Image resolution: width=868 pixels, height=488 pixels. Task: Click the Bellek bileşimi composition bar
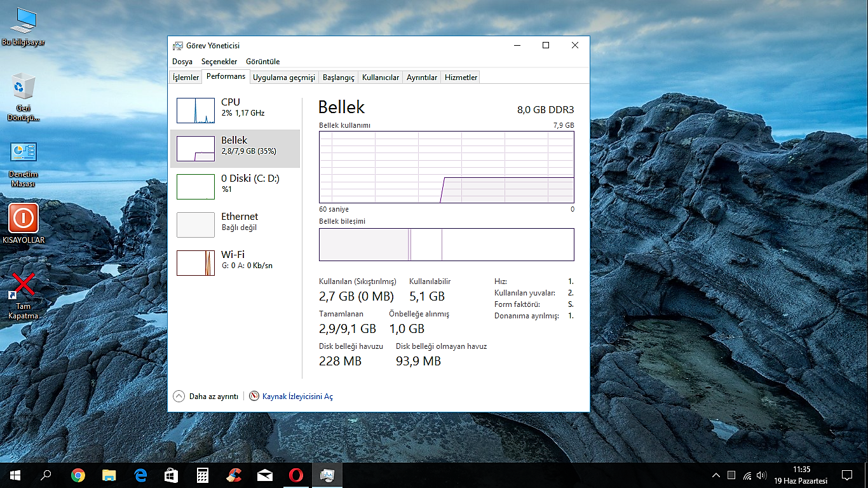[x=446, y=245]
